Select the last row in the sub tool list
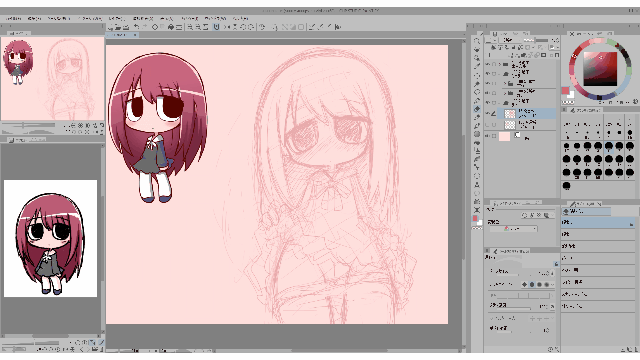Viewport: 640px width, 360px height. [x=598, y=306]
